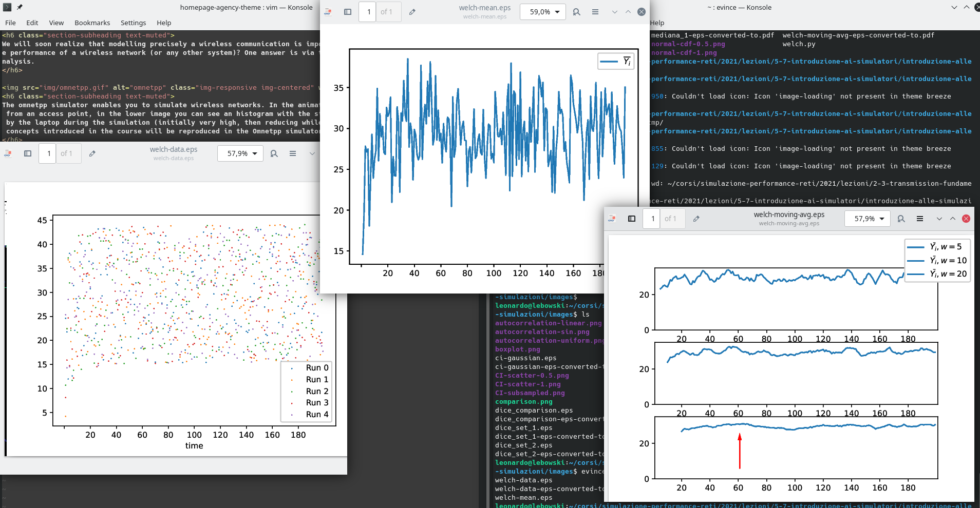Open hamburger menu of welch-data.eps window
The width and height of the screenshot is (980, 508).
[x=293, y=153]
